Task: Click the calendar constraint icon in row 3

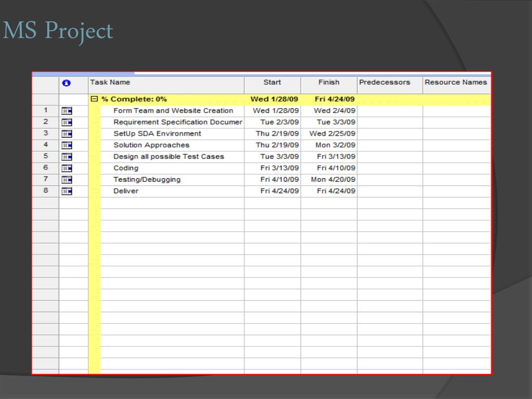Action: click(67, 134)
